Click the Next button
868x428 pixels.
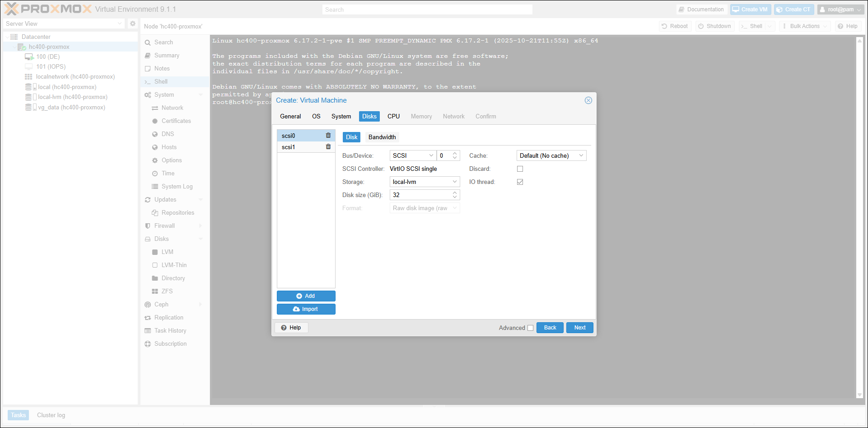tap(580, 328)
